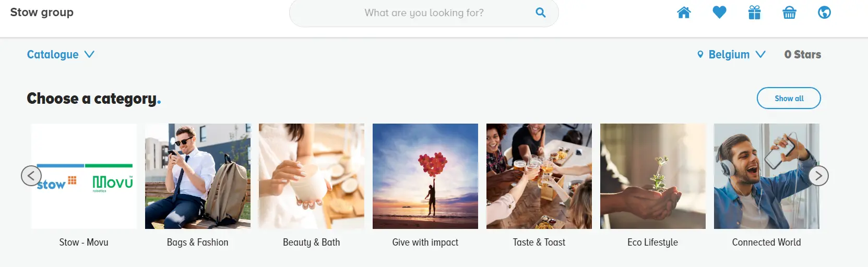The width and height of the screenshot is (868, 267).
Task: Select the Connected World category image
Action: click(x=766, y=176)
